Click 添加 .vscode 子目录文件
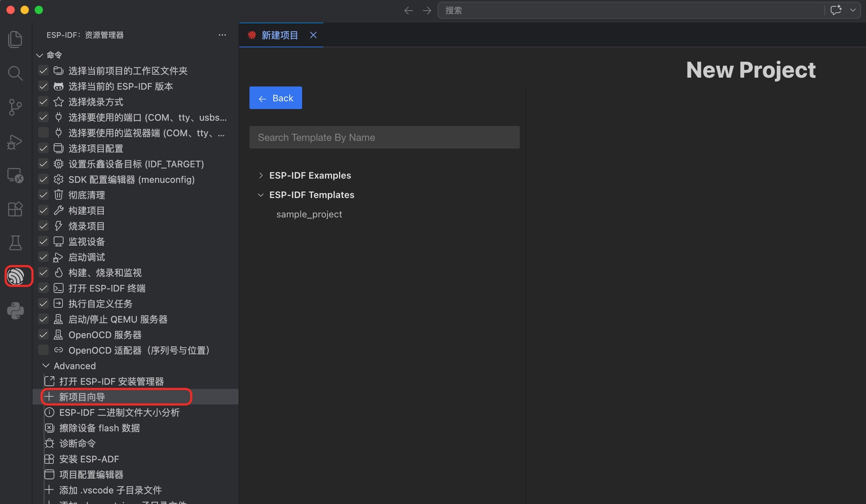Viewport: 866px width, 504px height. 110,490
